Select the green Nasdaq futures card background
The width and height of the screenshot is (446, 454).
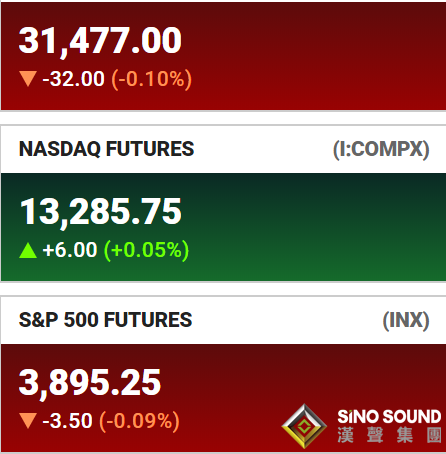pyautogui.click(x=223, y=227)
